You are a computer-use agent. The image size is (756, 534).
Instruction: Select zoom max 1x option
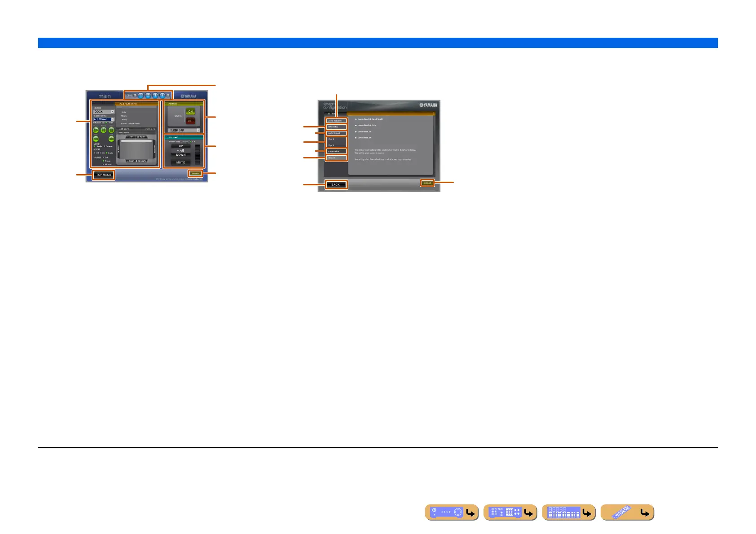pyautogui.click(x=356, y=131)
